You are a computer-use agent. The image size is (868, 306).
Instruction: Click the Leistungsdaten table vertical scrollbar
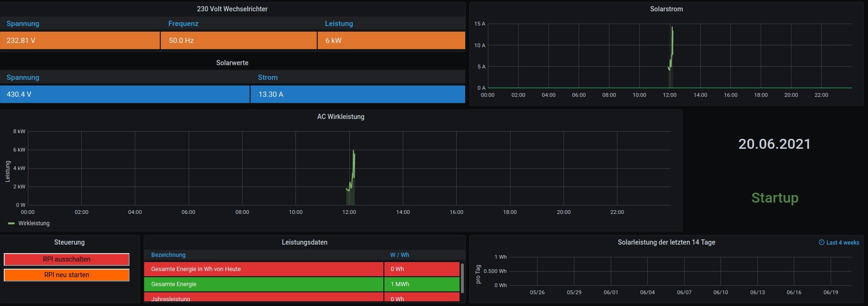[x=462, y=278]
